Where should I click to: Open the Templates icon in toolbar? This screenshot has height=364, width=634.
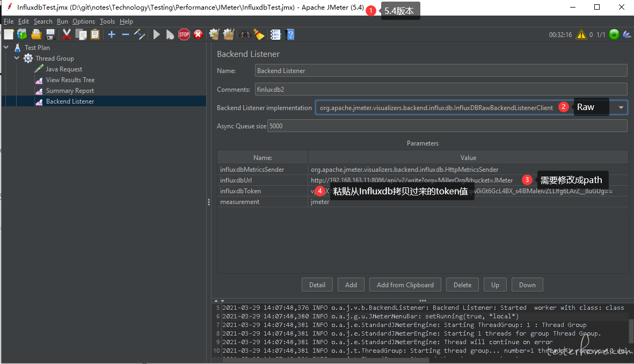[22, 35]
